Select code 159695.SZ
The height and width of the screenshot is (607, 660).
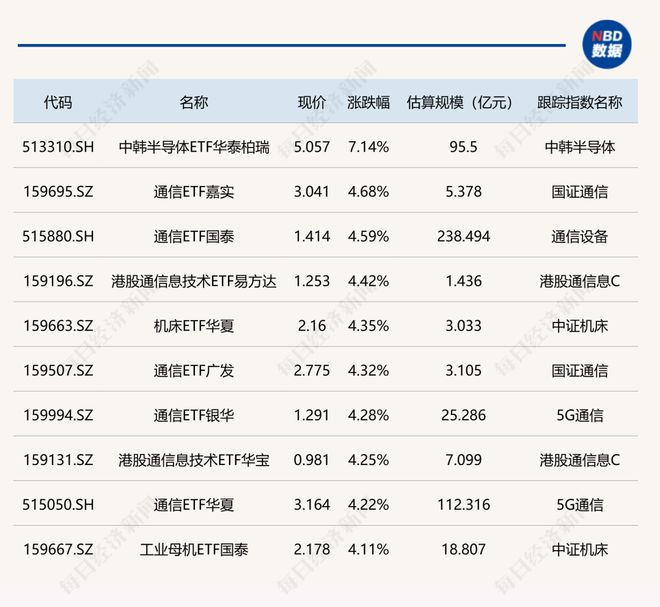point(58,192)
